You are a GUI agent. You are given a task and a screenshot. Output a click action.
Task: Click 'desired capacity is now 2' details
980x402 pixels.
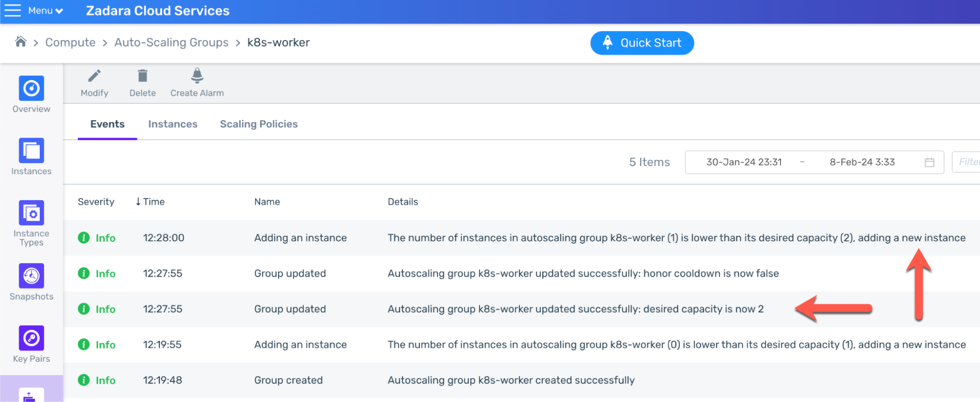576,309
